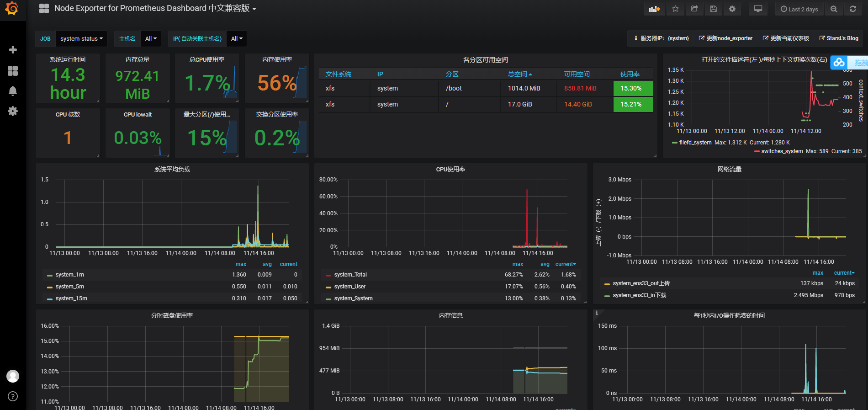Sort partition table by 总空间 column

[520, 74]
